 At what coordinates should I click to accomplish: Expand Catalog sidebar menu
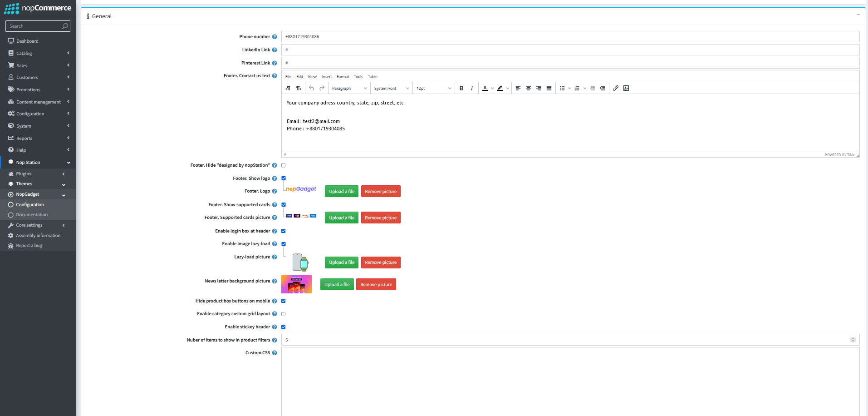[38, 53]
